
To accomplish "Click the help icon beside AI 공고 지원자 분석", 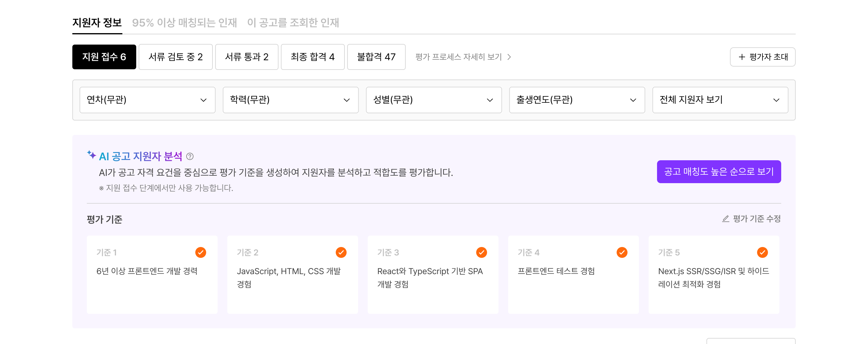I will coord(190,156).
